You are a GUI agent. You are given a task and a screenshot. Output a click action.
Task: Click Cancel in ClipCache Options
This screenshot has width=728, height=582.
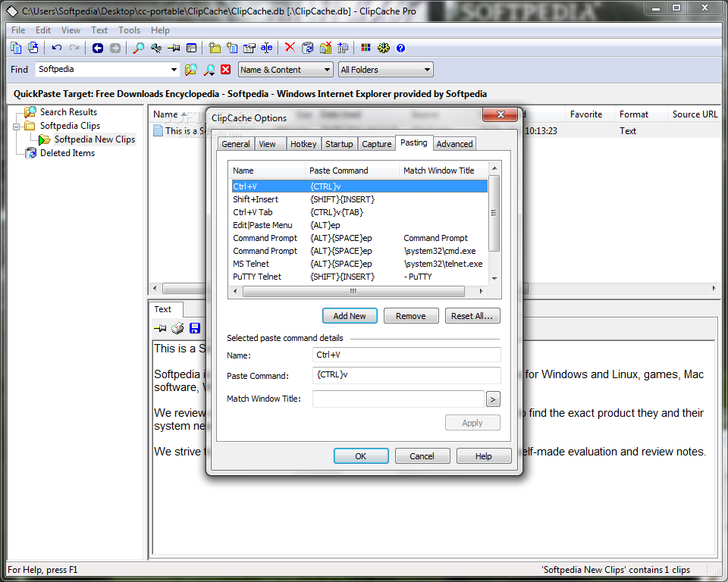point(422,456)
